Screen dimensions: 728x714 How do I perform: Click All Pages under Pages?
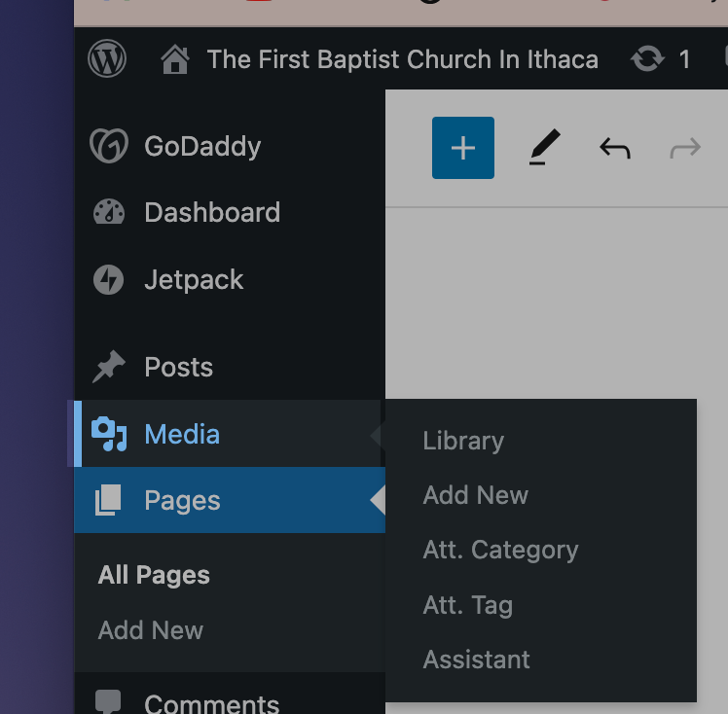pyautogui.click(x=154, y=575)
